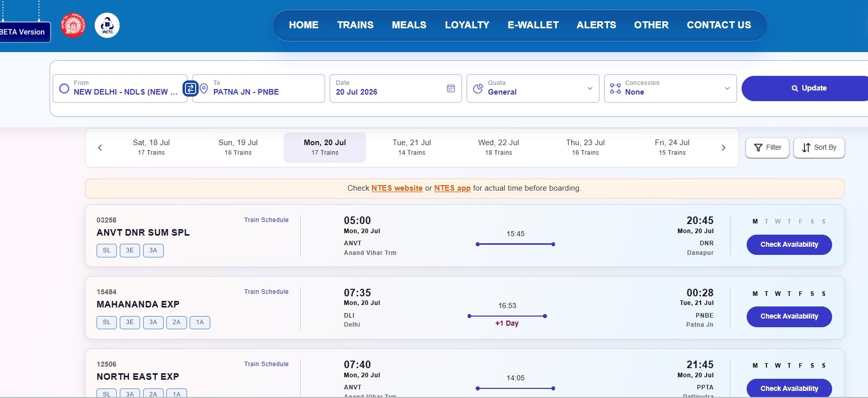Select the Wed, 22 Jul date tab
Viewport: 868px width, 398px height.
coord(499,148)
